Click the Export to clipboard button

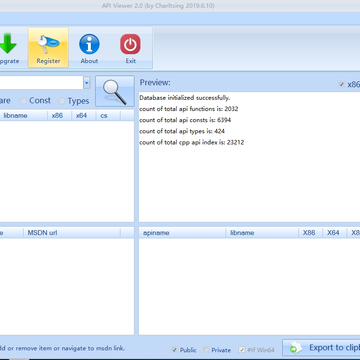click(321, 348)
